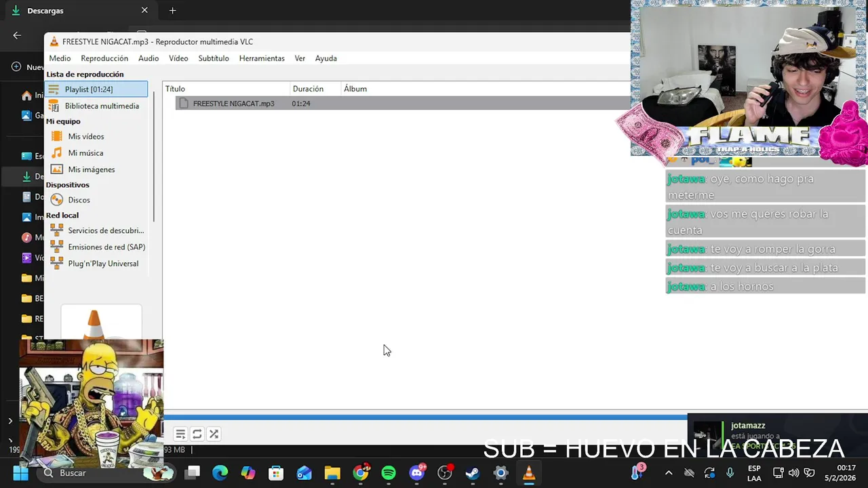
Task: Click the Mis vídeos film icon
Action: coord(57,136)
